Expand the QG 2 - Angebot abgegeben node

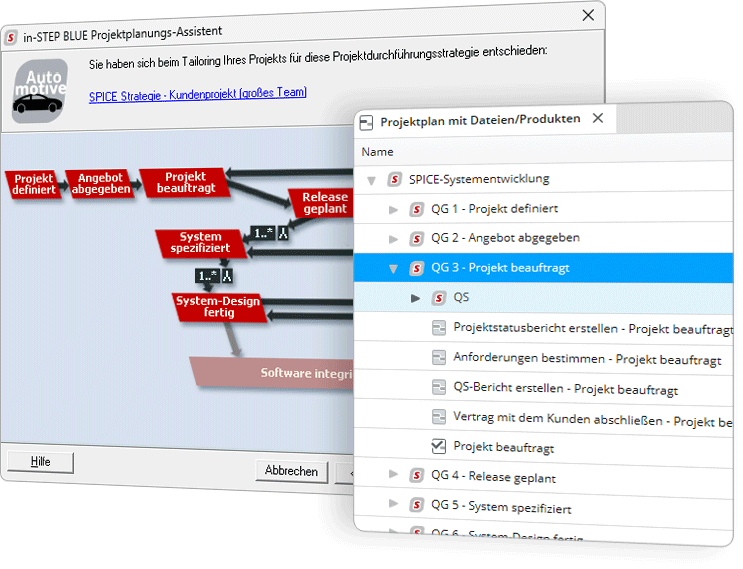(x=393, y=240)
